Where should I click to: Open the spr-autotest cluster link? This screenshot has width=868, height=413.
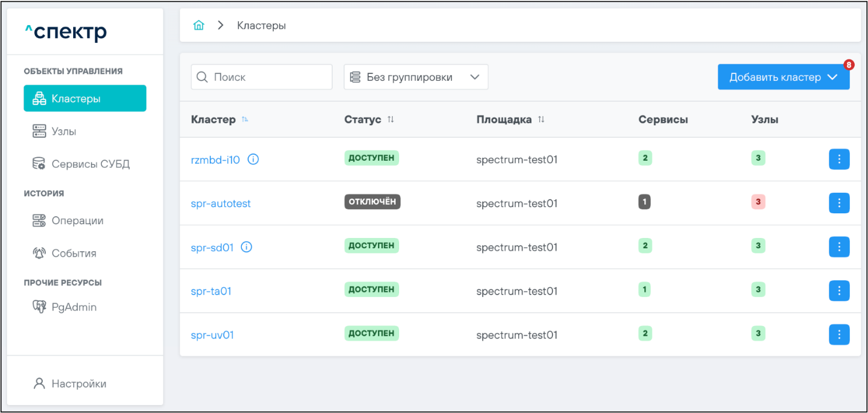point(221,204)
